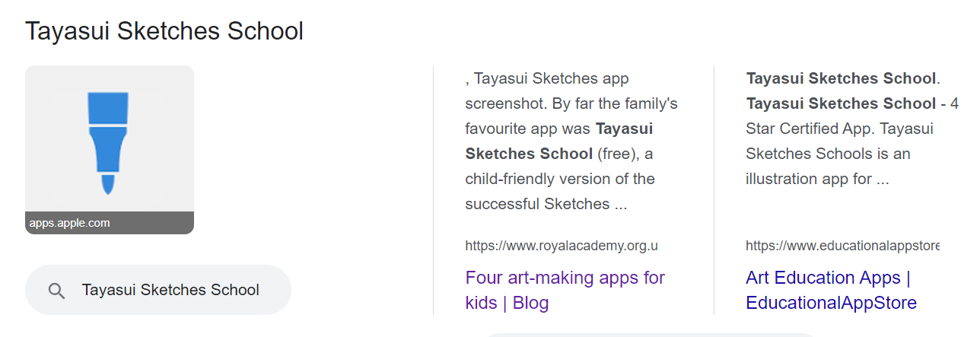980x337 pixels.
Task: Click the royalacademy.org.u URL
Action: click(x=562, y=246)
